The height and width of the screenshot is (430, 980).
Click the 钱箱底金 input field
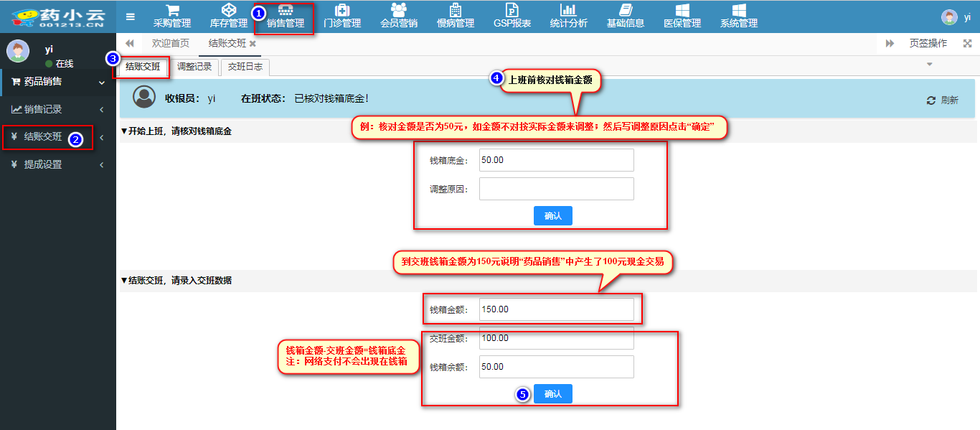click(557, 160)
